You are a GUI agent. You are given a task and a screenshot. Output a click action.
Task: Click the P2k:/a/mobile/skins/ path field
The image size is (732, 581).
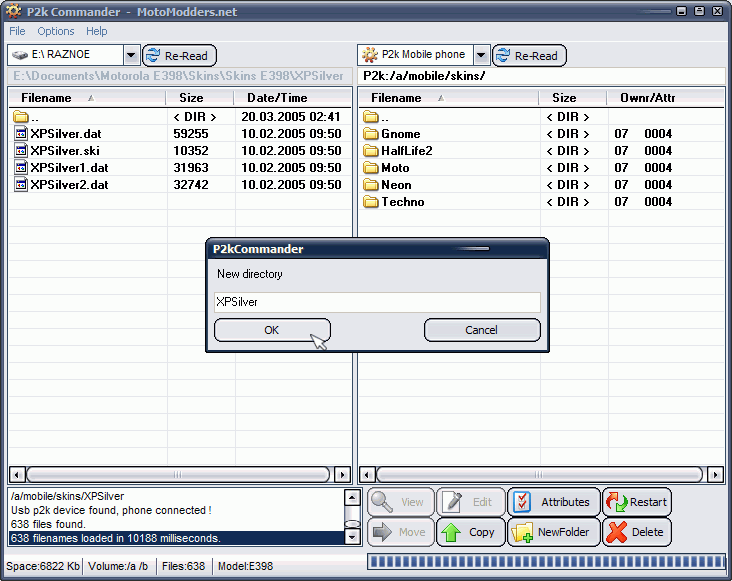coord(542,76)
